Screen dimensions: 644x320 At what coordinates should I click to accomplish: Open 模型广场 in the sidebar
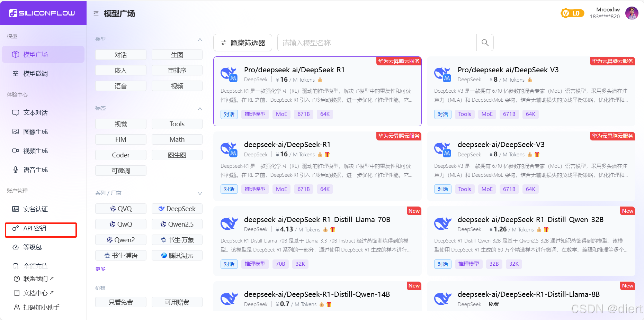43,54
